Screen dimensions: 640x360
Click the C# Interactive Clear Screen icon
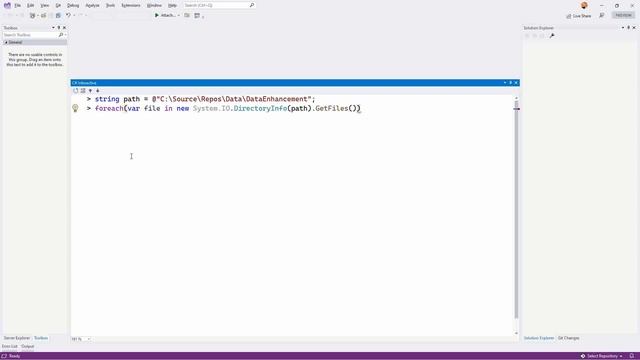coord(83,91)
